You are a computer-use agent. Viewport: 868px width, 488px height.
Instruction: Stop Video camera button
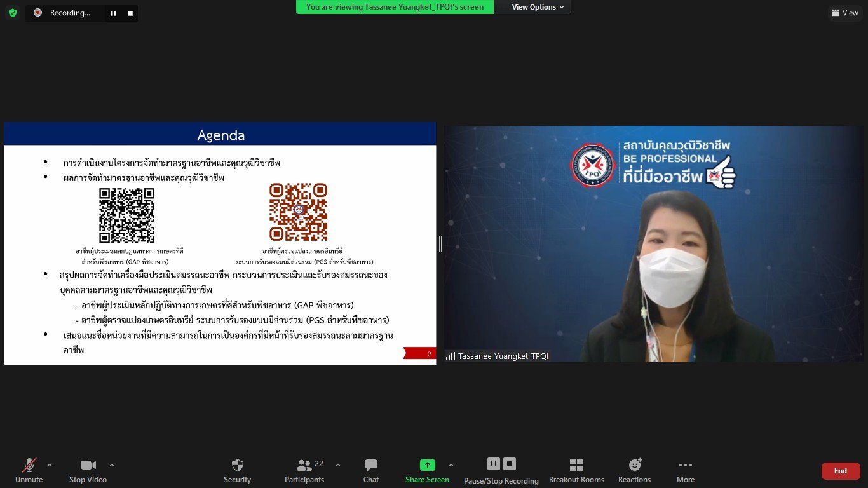[x=88, y=471]
